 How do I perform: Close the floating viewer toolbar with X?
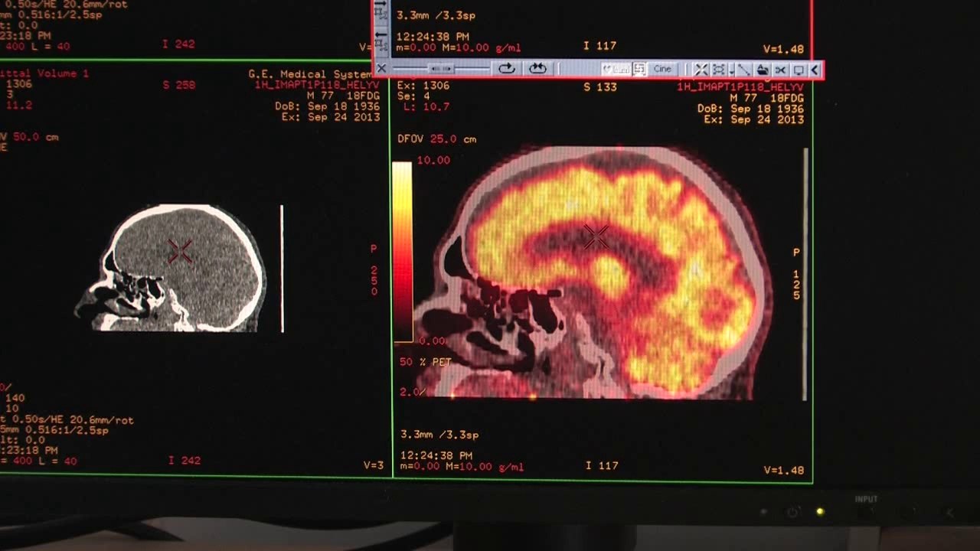(381, 69)
